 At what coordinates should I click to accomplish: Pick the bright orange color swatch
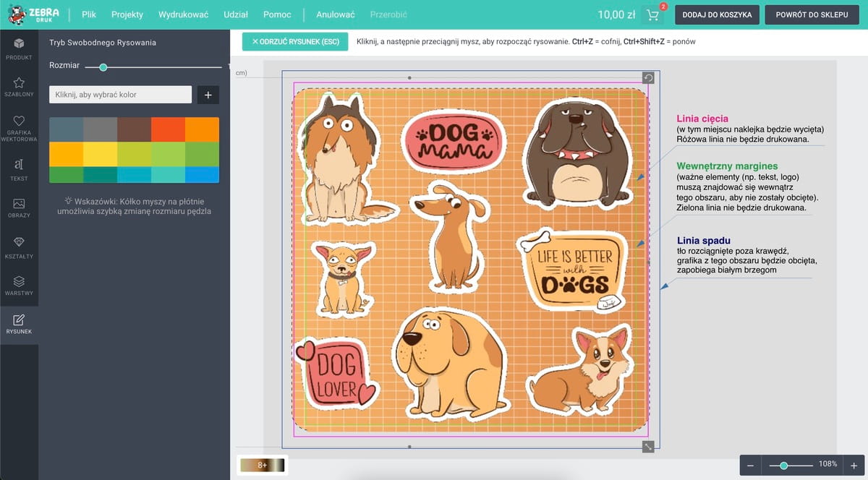click(x=202, y=129)
